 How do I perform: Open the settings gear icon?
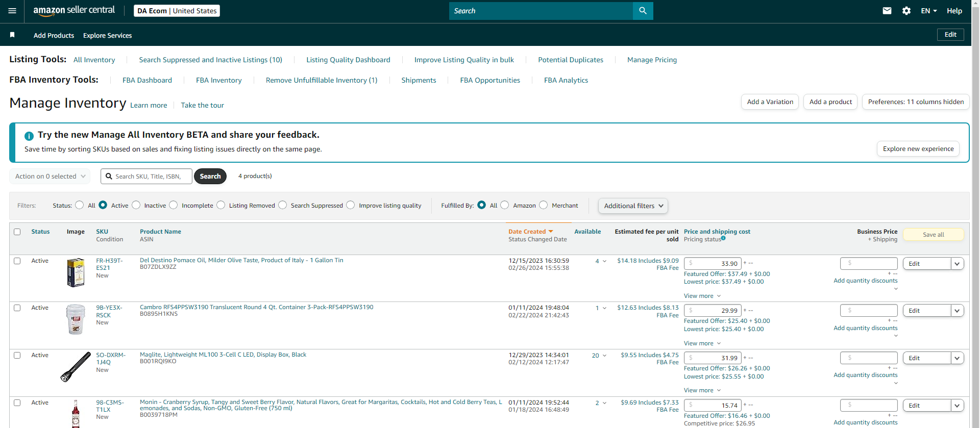(906, 11)
